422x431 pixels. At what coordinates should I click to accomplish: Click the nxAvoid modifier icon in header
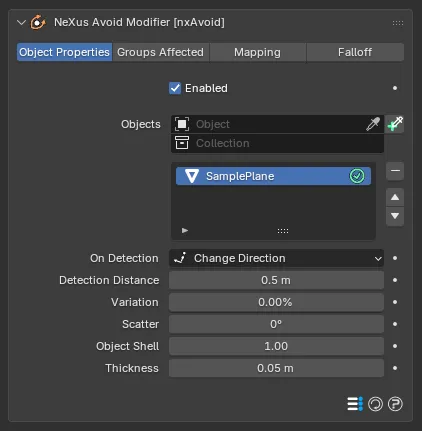38,23
